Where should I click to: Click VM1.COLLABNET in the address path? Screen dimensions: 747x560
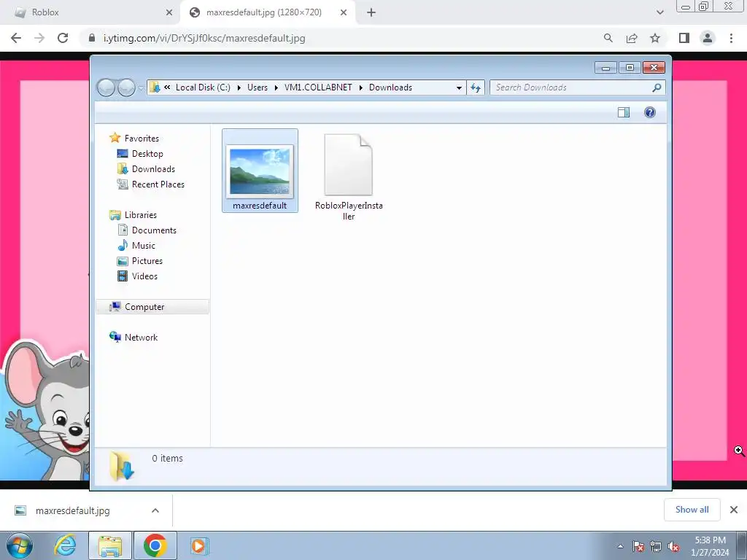tap(318, 87)
